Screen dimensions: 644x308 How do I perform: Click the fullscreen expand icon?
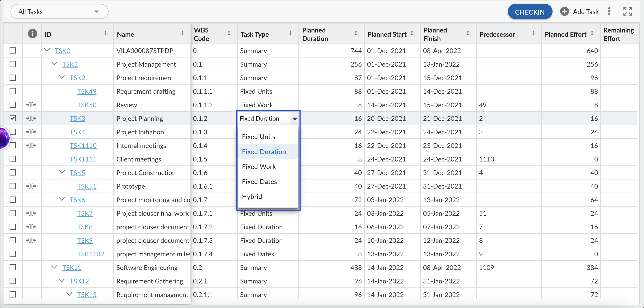coord(627,11)
